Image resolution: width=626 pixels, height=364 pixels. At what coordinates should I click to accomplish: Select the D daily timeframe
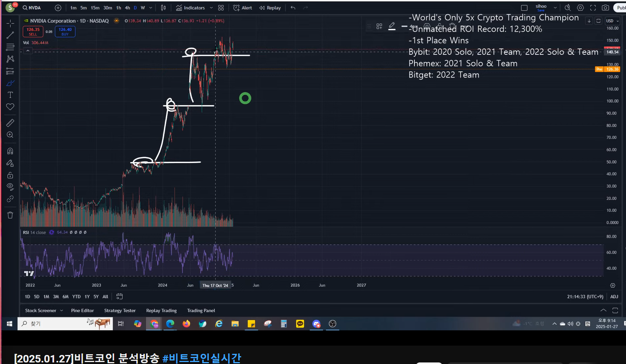pyautogui.click(x=136, y=8)
